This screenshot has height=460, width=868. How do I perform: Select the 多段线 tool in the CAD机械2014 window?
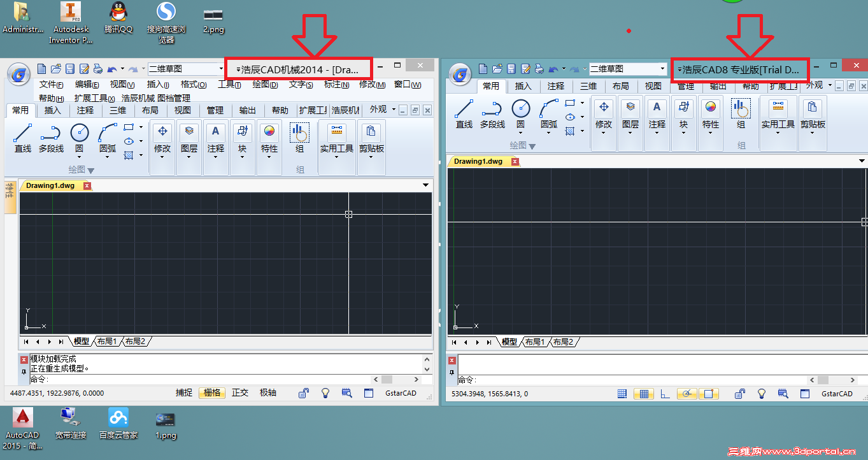(51, 138)
